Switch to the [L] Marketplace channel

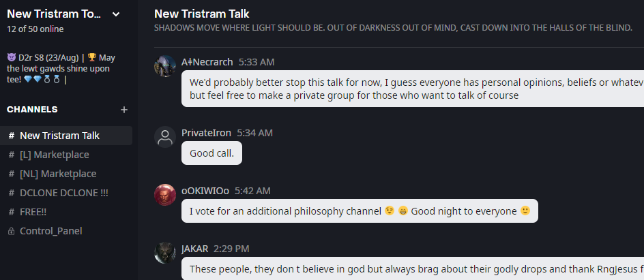tap(54, 155)
